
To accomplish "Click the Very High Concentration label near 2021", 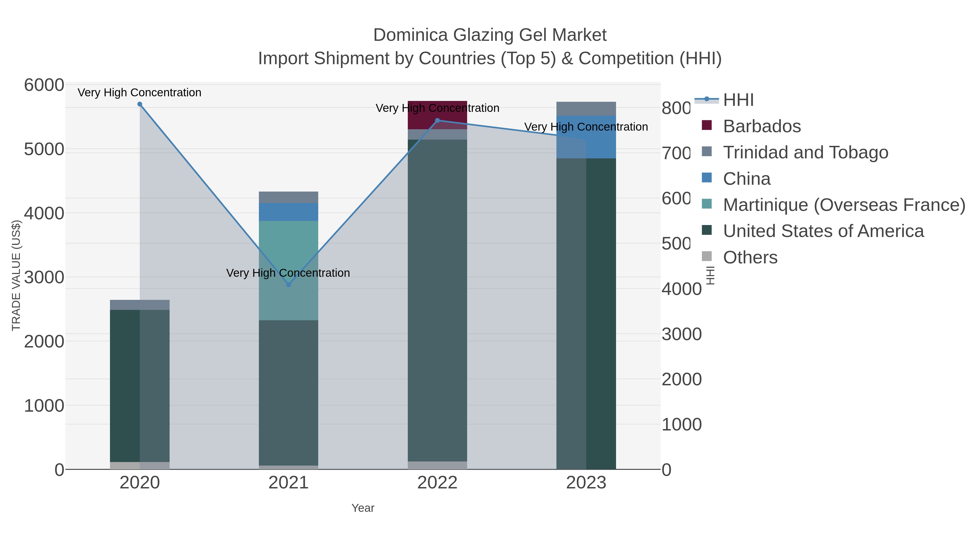I will [288, 273].
